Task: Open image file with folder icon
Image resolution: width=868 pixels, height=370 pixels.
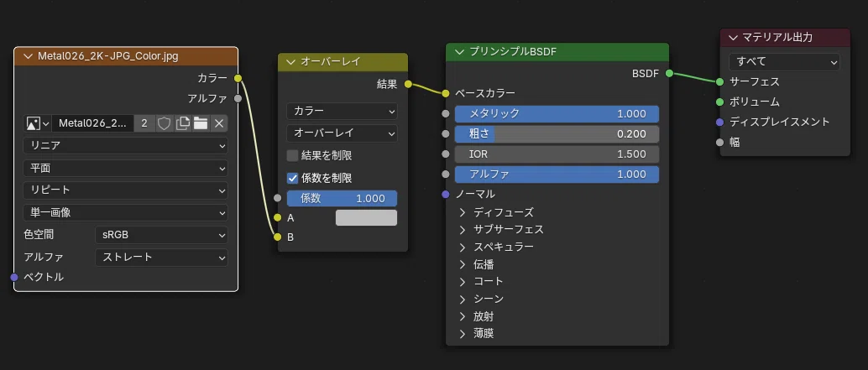Action: [x=201, y=123]
